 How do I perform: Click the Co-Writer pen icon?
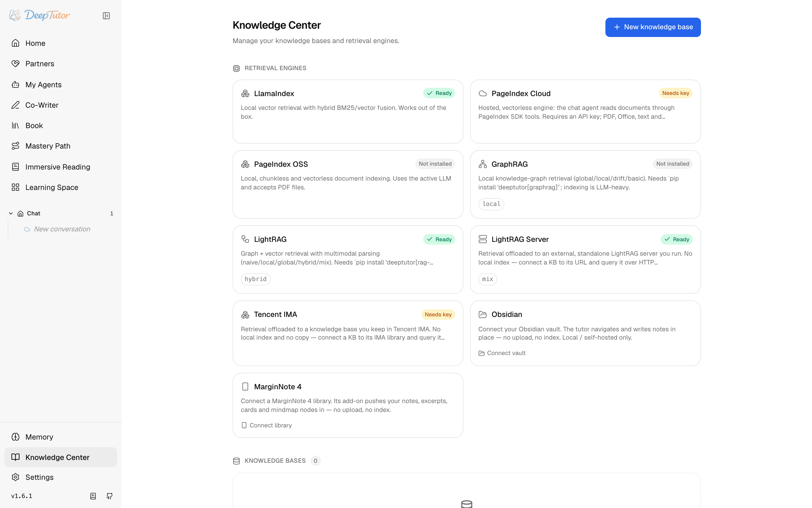tap(15, 105)
